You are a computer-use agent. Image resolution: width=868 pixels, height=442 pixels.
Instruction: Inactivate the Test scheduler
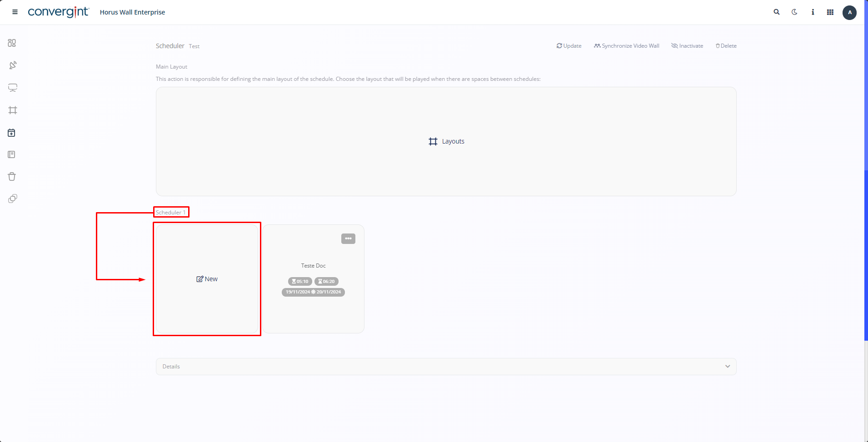tap(687, 46)
